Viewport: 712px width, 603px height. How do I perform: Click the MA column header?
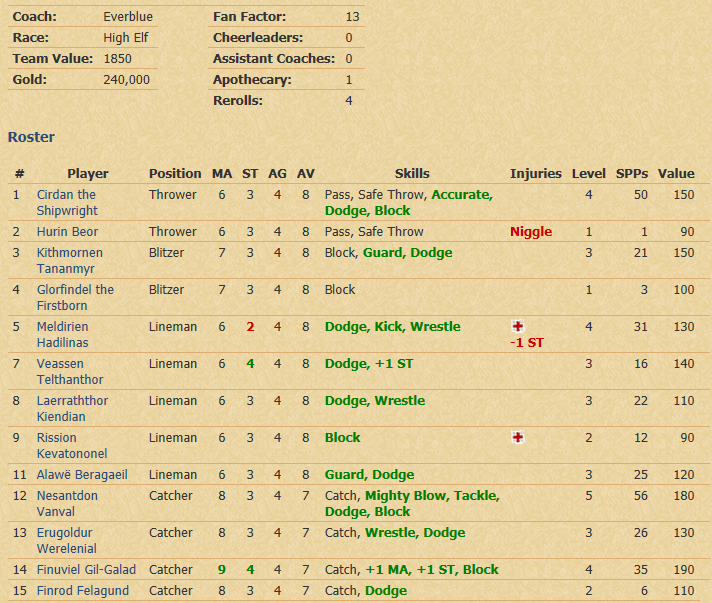(x=222, y=173)
